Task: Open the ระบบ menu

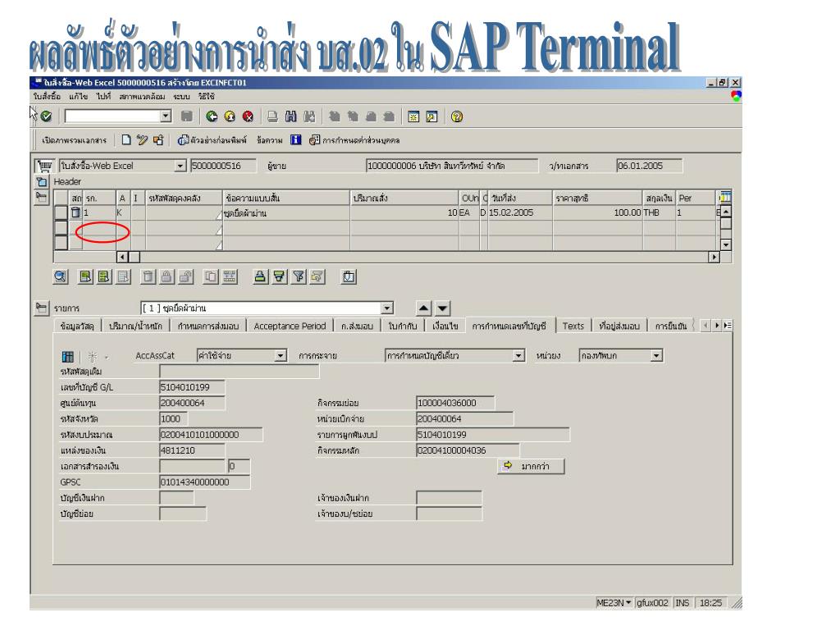Action: pyautogui.click(x=181, y=97)
